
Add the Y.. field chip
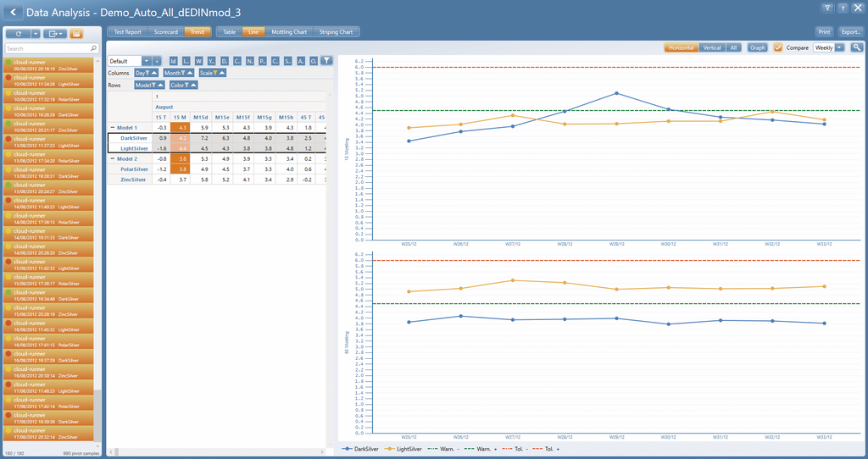pos(211,61)
